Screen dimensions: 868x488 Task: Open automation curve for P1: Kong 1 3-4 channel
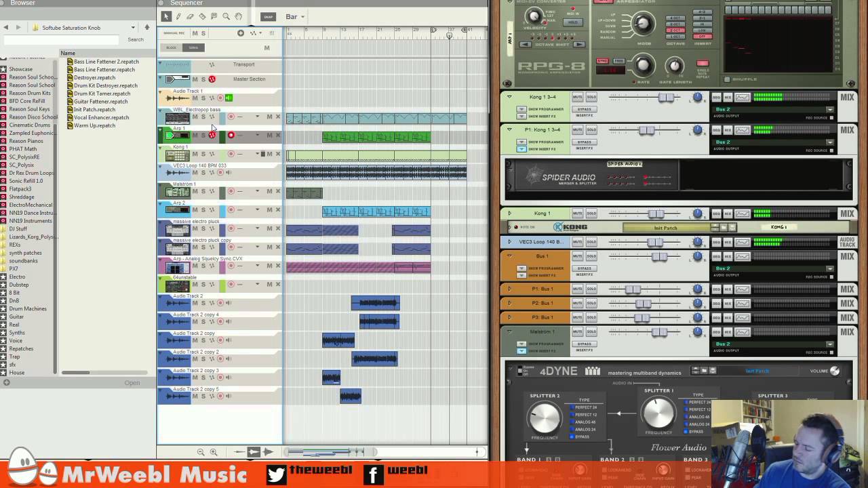point(743,129)
